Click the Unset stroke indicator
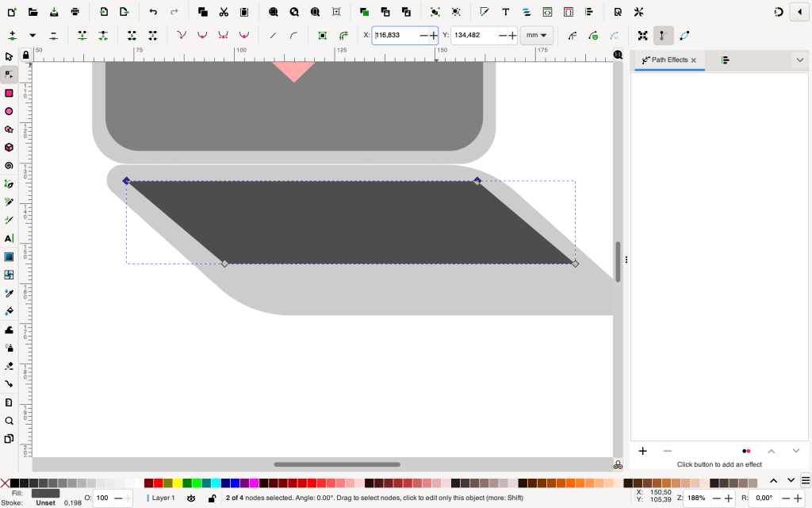Screen dimensions: 812x508 tap(45, 502)
